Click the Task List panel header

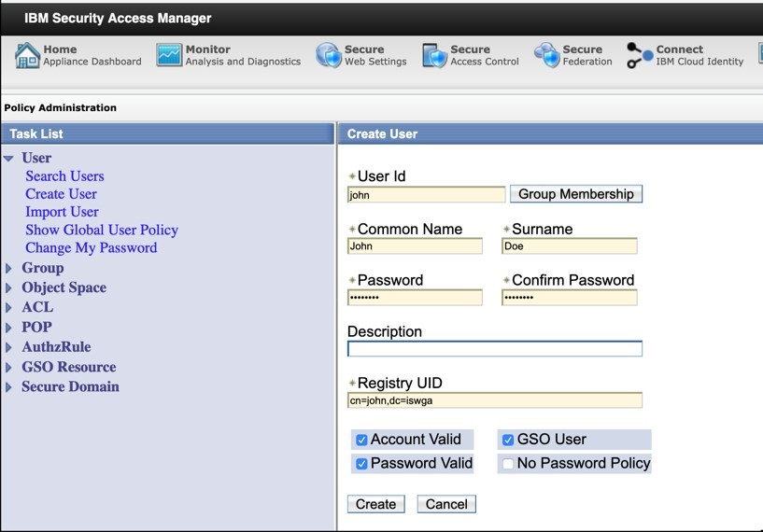point(168,133)
